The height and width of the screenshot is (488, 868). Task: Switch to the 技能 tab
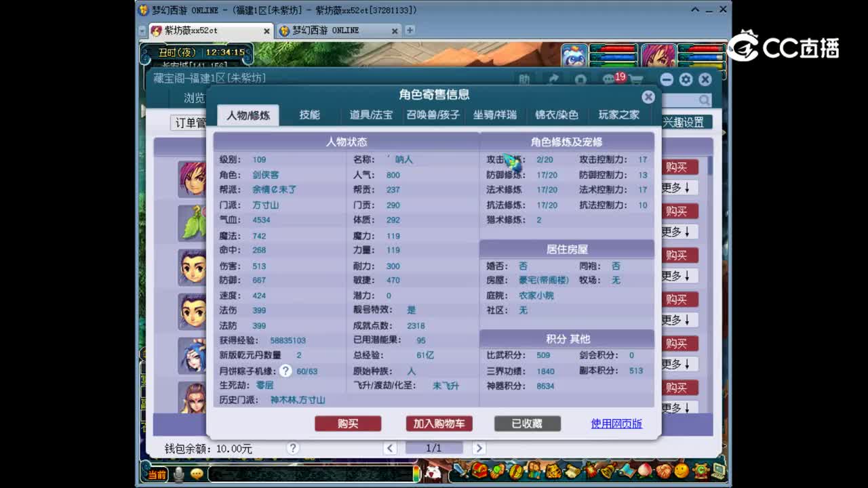point(309,115)
